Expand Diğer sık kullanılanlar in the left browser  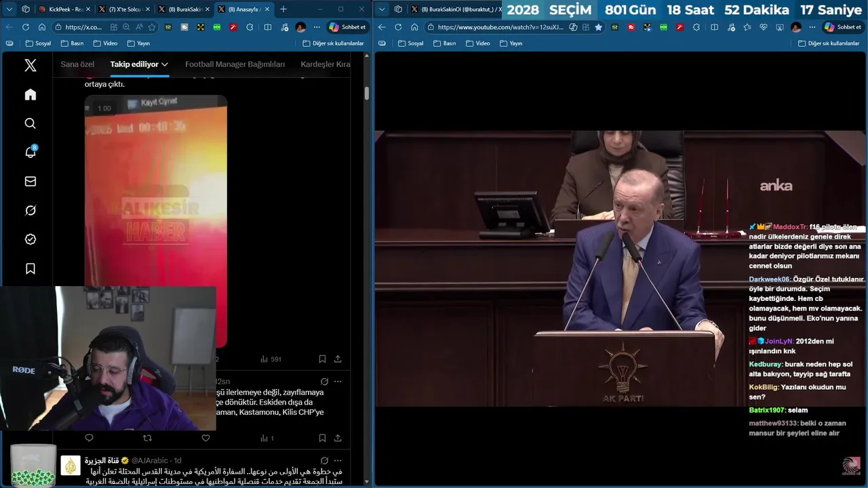[x=333, y=43]
